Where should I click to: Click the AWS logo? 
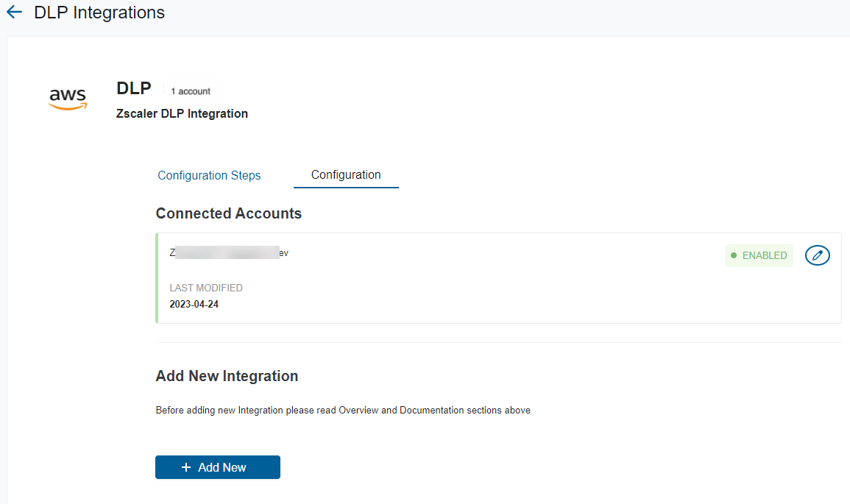tap(68, 99)
